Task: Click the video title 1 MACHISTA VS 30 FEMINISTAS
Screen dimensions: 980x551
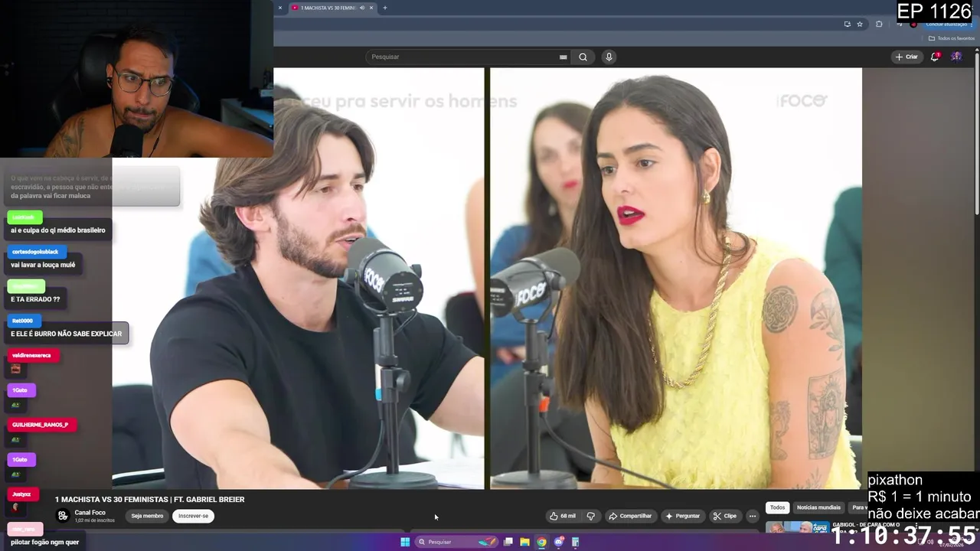Action: (149, 499)
